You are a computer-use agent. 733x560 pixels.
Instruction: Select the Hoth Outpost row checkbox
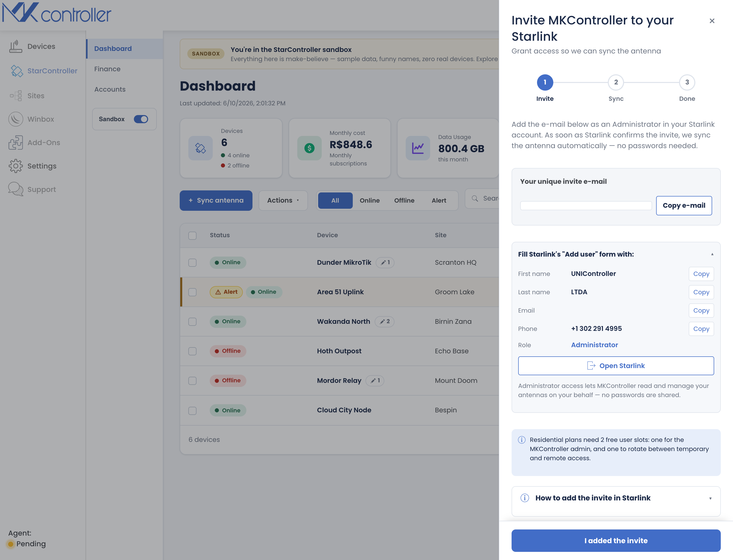click(192, 351)
